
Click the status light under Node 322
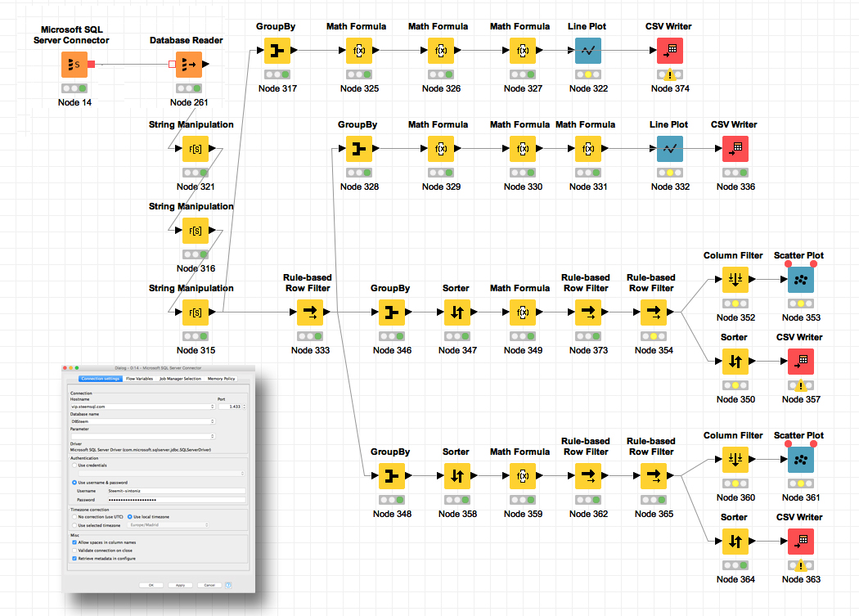coord(588,74)
